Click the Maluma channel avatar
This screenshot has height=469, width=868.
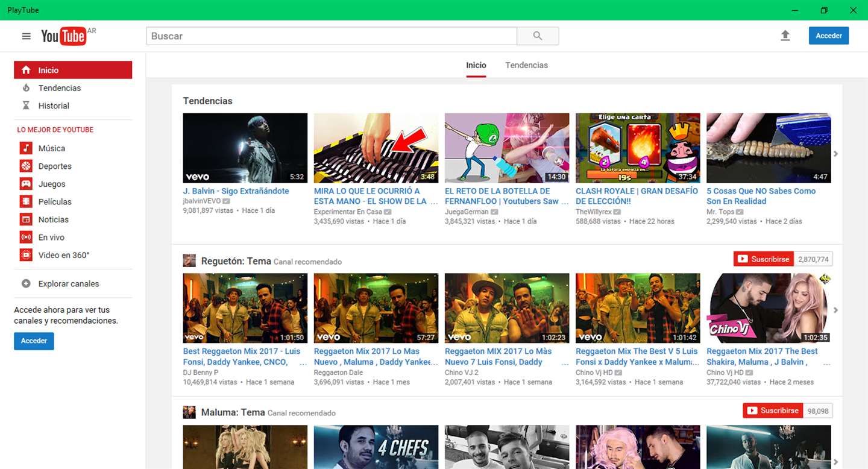click(x=189, y=412)
